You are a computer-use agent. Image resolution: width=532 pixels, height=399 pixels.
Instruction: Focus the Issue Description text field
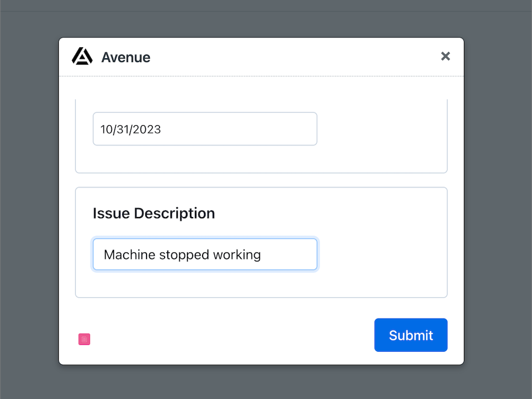click(x=205, y=255)
